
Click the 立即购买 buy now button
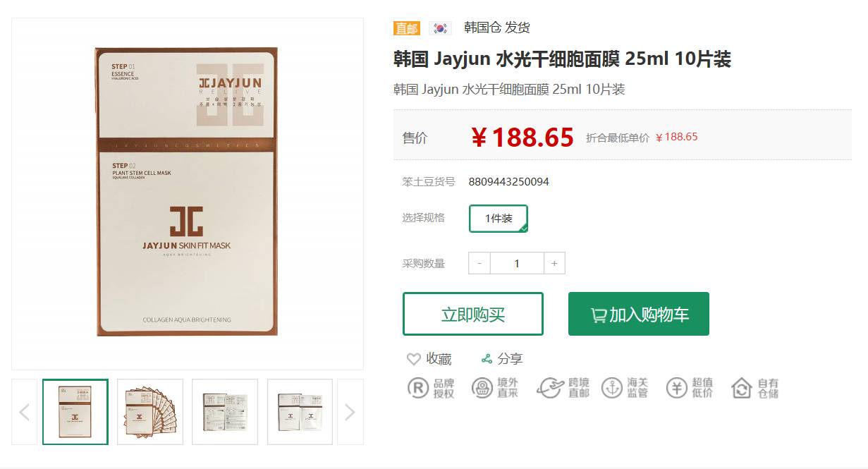point(473,314)
